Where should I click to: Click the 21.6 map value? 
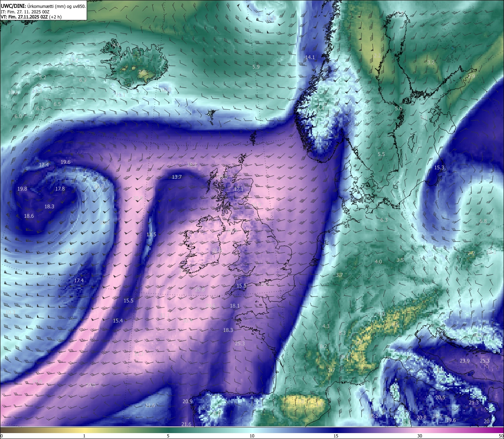186,424
